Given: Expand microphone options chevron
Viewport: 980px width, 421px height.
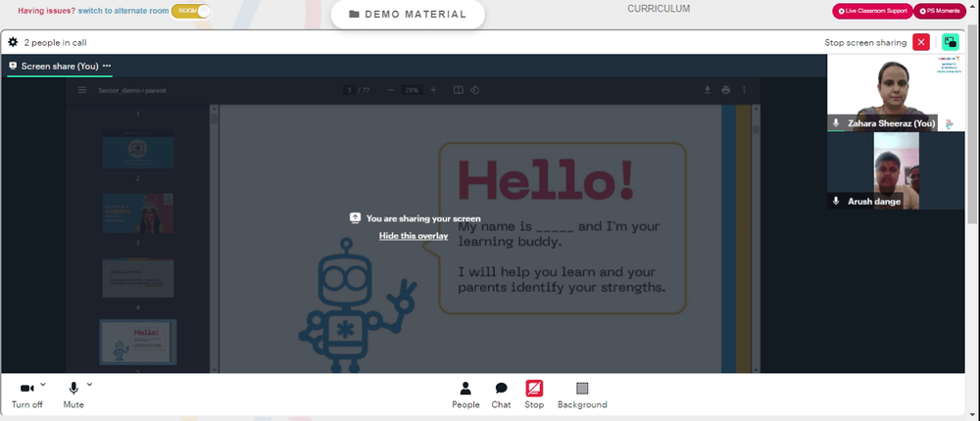Looking at the screenshot, I should point(89,384).
